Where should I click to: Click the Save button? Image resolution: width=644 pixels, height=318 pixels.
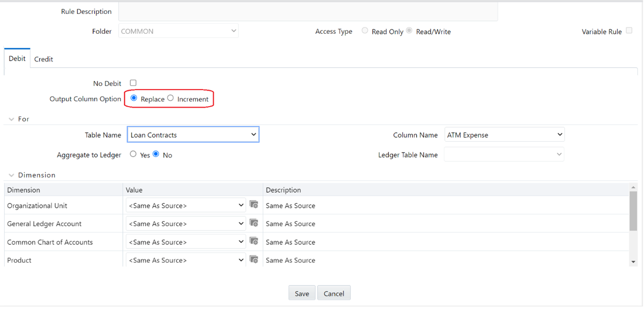301,293
